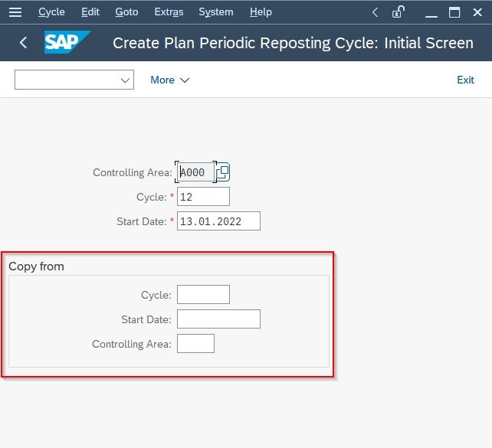
Task: Open the Extras menu
Action: click(x=169, y=12)
